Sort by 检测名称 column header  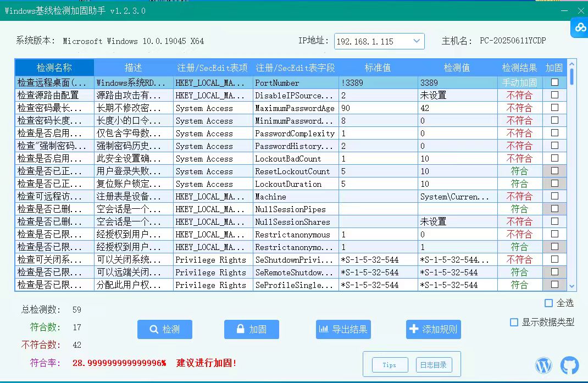[54, 68]
